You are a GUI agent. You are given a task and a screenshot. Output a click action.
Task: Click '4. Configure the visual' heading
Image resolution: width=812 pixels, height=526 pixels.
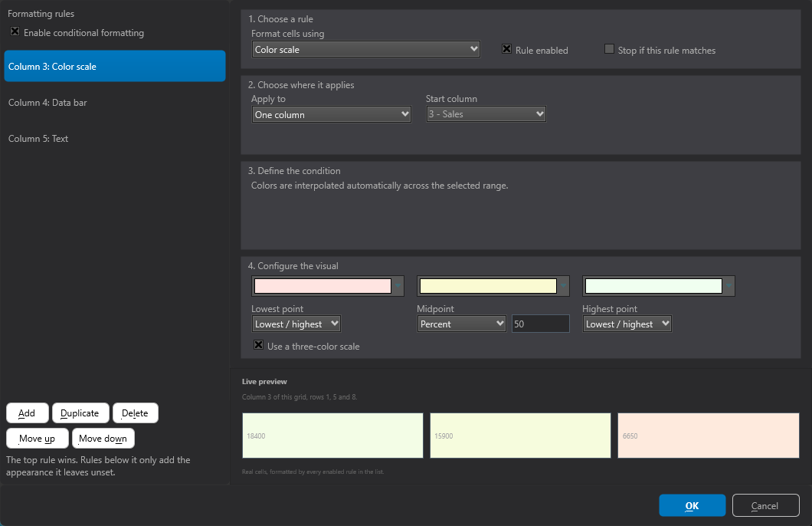tap(293, 266)
